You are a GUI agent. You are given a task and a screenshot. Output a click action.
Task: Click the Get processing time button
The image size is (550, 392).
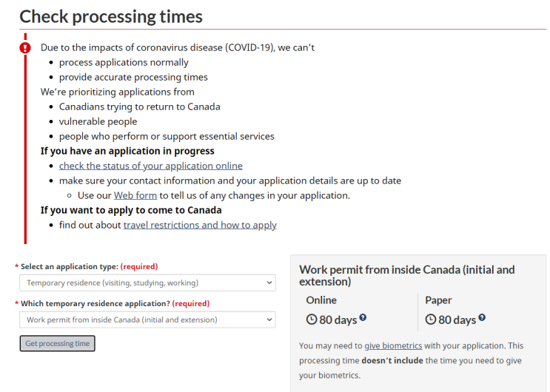click(x=57, y=343)
